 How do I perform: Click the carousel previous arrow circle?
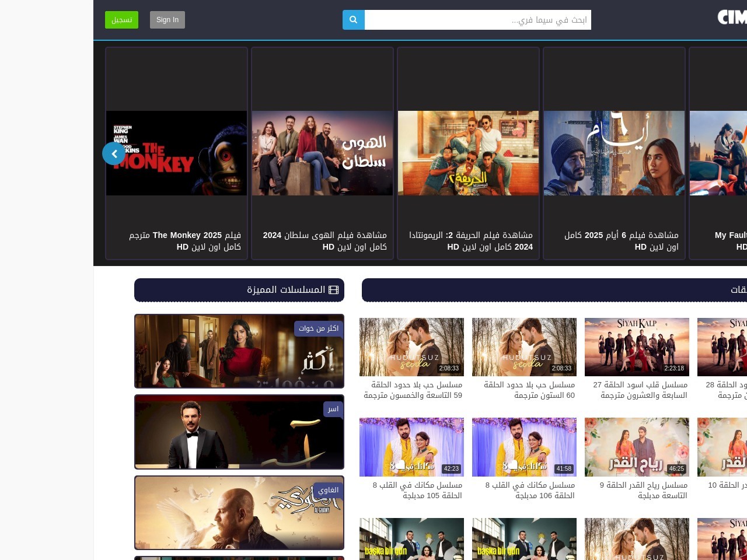[x=114, y=153]
